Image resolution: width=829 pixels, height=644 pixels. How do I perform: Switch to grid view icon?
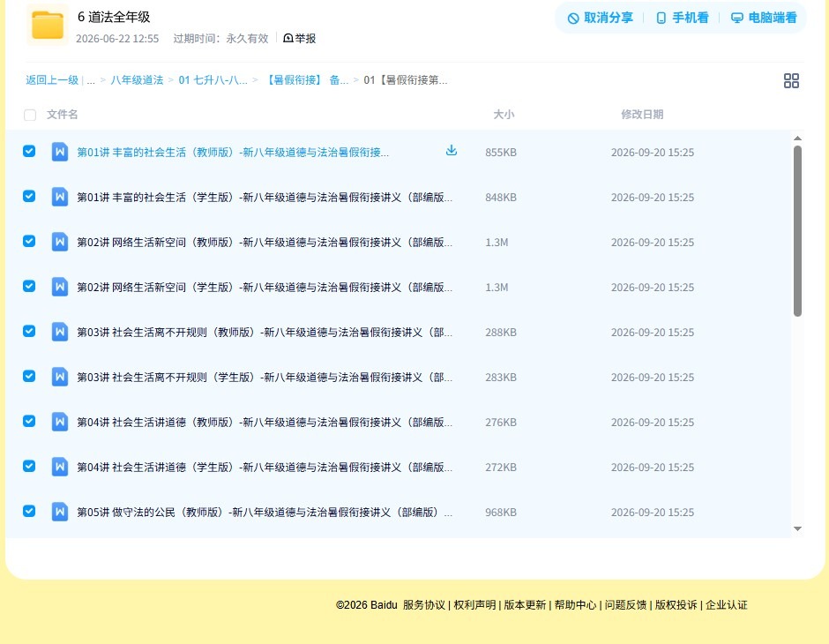click(791, 80)
